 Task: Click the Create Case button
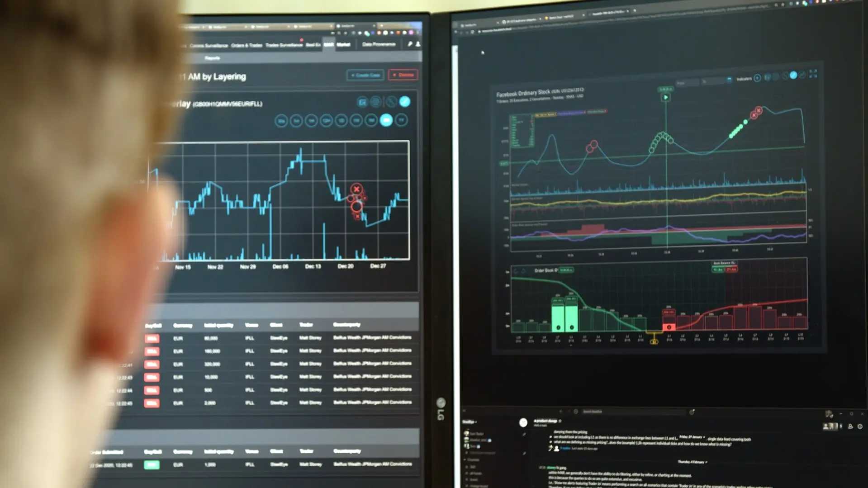click(x=365, y=75)
